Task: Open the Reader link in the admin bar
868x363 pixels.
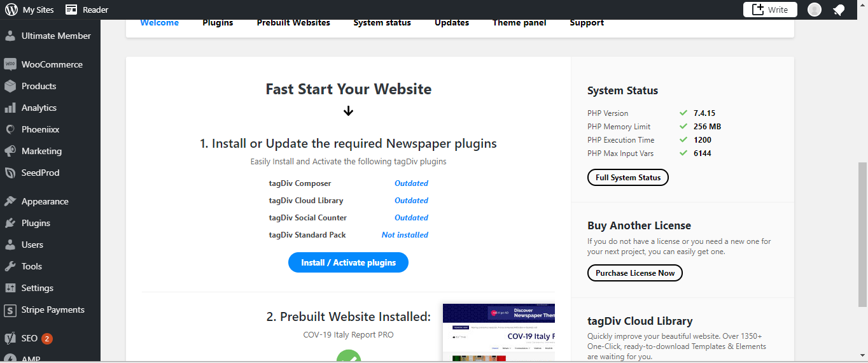Action: point(87,10)
